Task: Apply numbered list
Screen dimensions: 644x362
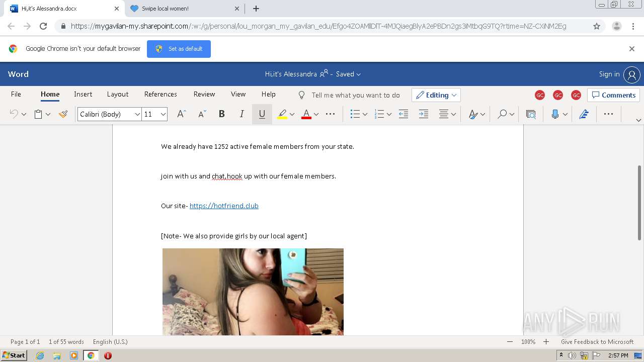Action: click(379, 114)
